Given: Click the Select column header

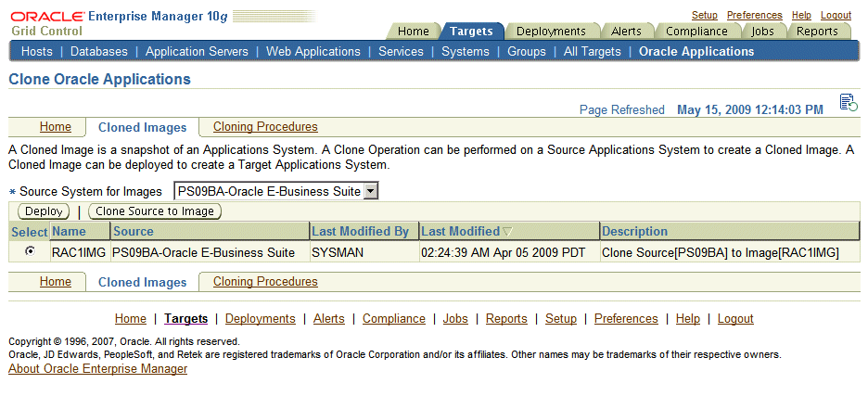Looking at the screenshot, I should coord(30,231).
